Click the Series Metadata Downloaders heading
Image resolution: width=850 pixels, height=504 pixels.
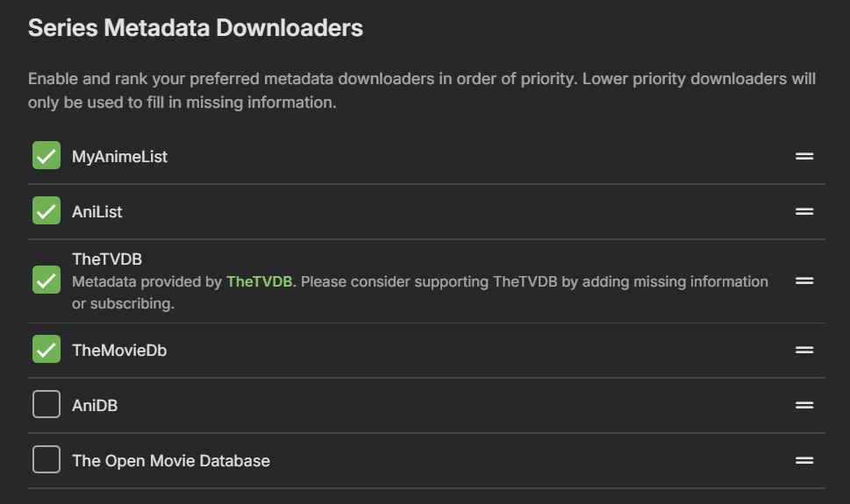tap(196, 28)
